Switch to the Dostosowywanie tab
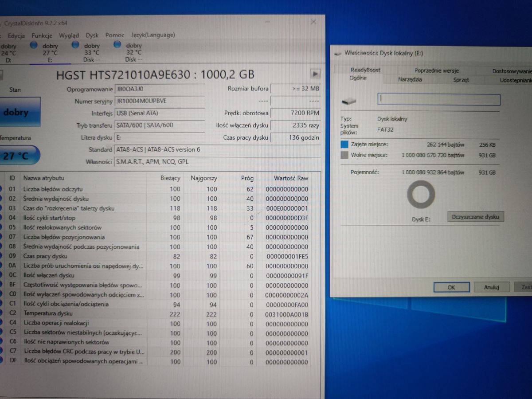532x399 pixels. click(512, 71)
